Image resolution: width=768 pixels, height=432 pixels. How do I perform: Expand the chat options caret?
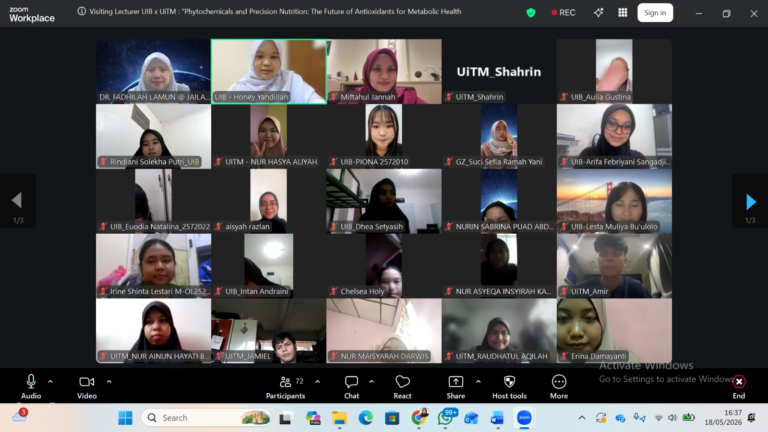click(x=371, y=382)
